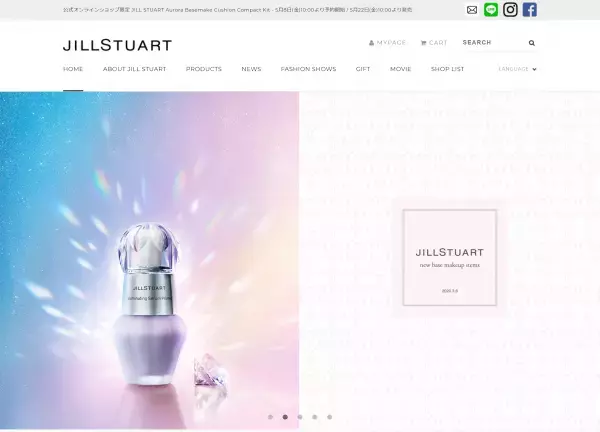Open the Instagram icon
The height and width of the screenshot is (432, 600).
[x=510, y=10]
